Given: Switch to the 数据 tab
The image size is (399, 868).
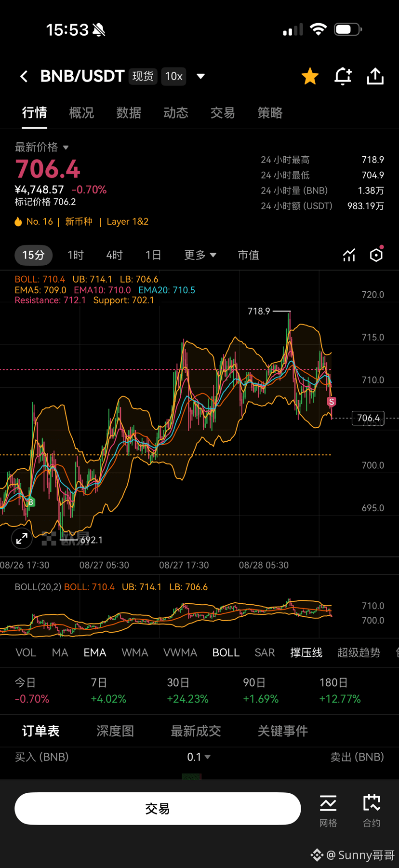Looking at the screenshot, I should [x=129, y=113].
